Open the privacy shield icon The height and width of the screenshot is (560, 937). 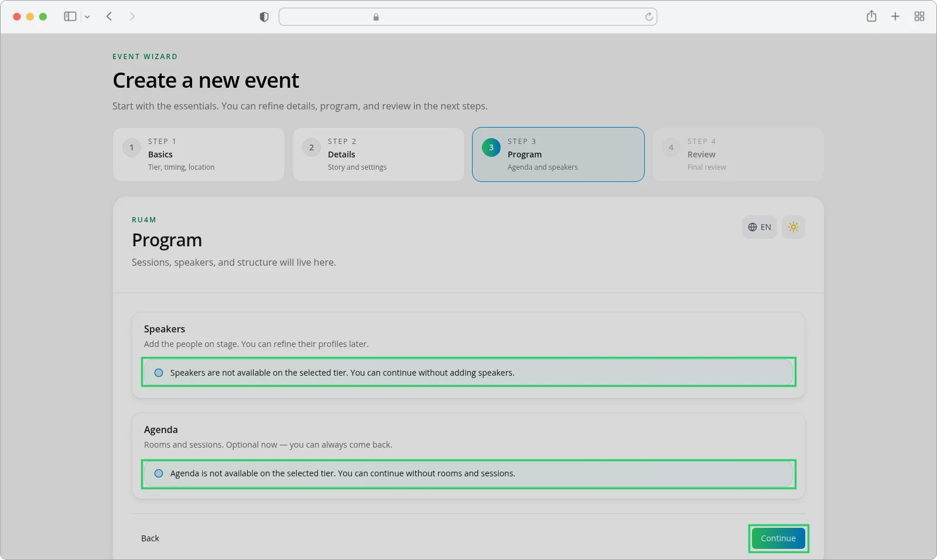pyautogui.click(x=264, y=17)
